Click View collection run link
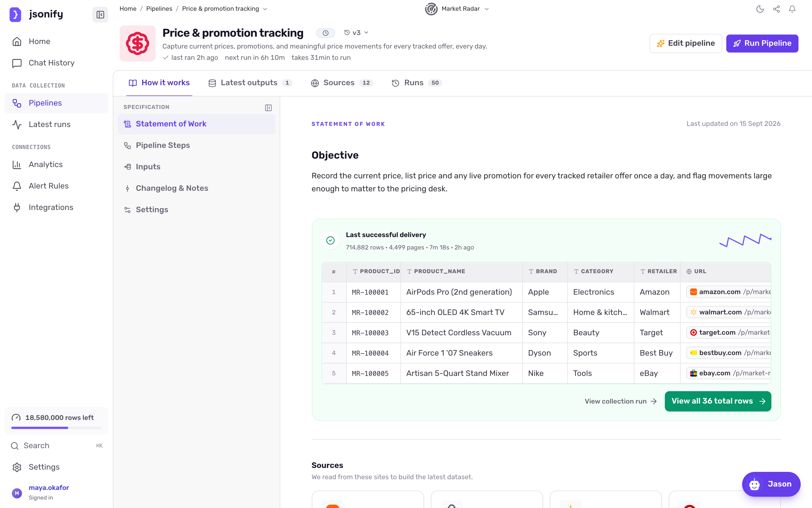Screen dimensions: 812x508 coord(620,402)
